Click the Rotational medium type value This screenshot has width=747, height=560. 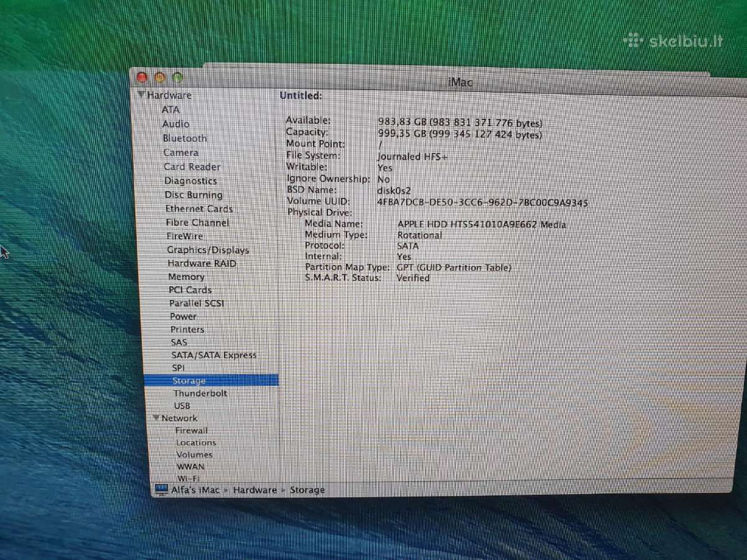pos(420,235)
